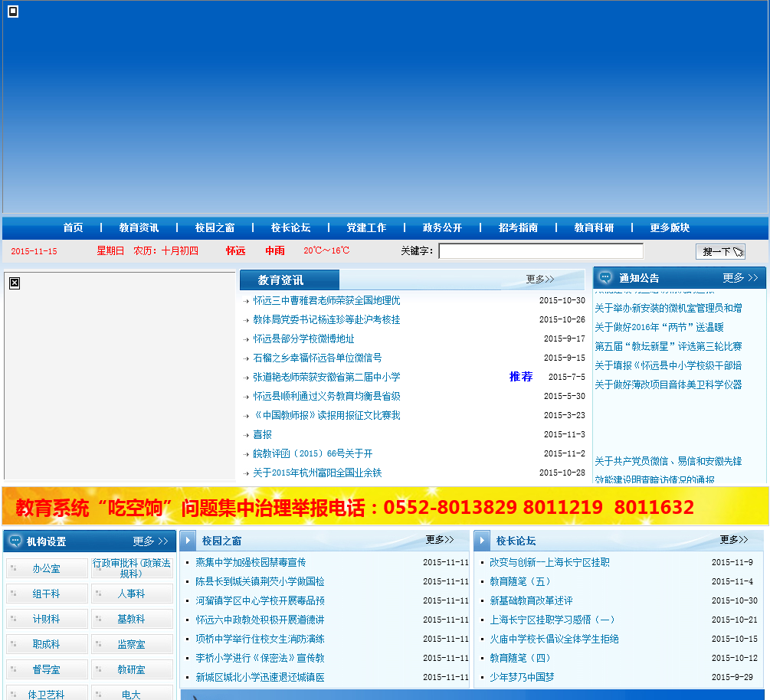770x700 pixels.
Task: Open 招考指南 in the navigation bar
Action: (x=518, y=227)
